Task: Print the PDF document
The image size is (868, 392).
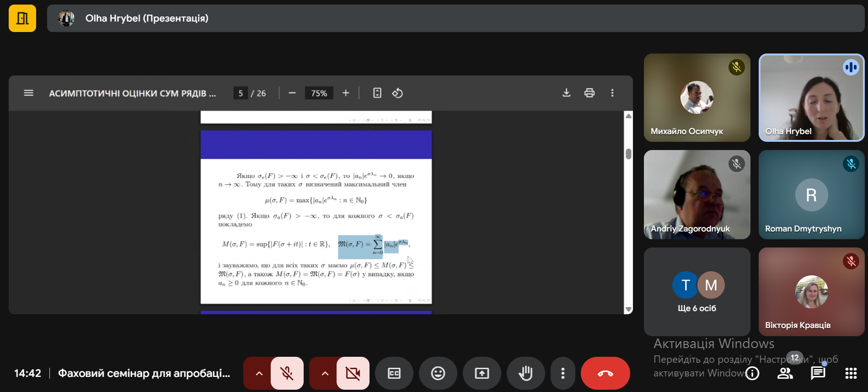Action: (x=589, y=93)
